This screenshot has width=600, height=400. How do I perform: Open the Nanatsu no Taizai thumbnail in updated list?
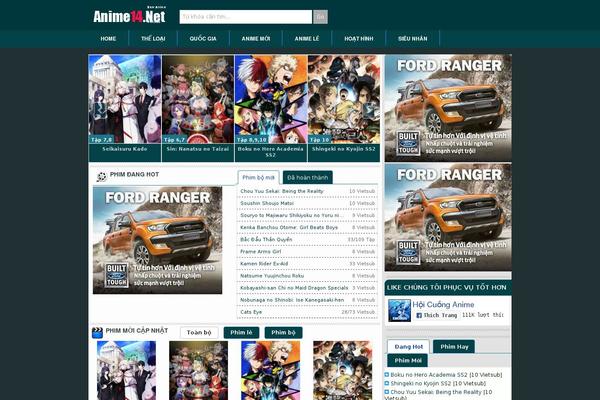[199, 370]
